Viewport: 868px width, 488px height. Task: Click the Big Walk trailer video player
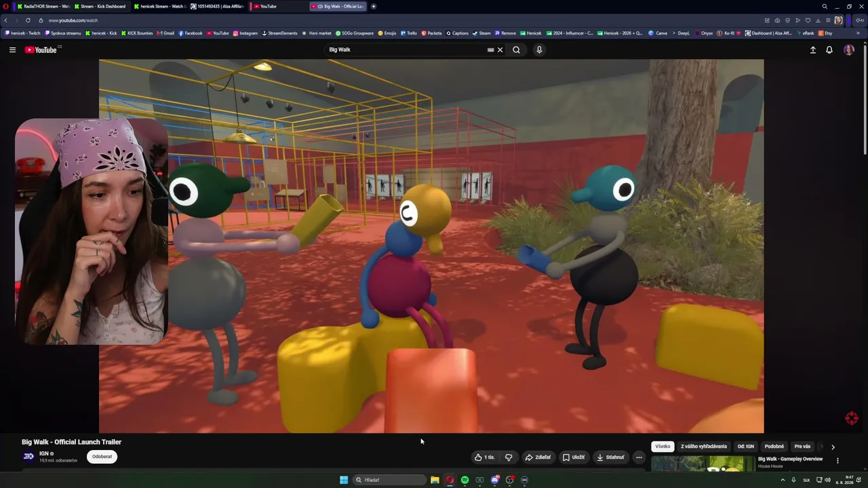point(431,246)
